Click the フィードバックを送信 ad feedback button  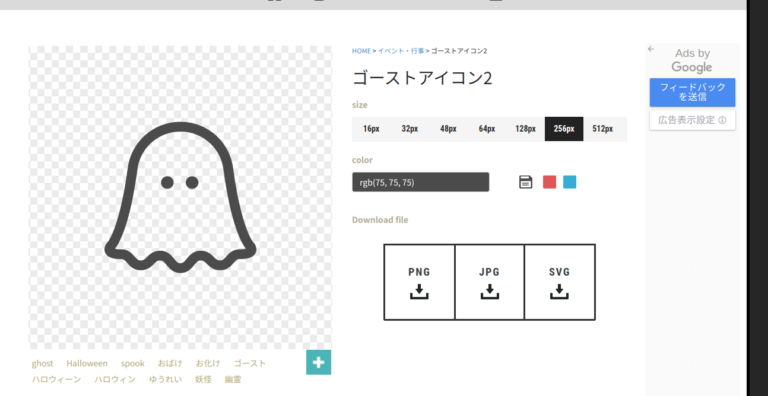pos(693,92)
